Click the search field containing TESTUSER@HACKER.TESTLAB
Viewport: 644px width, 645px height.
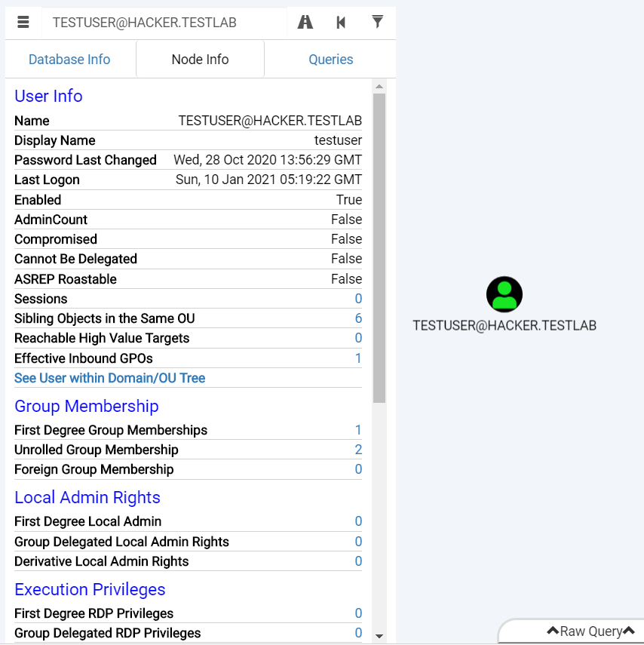pos(162,23)
